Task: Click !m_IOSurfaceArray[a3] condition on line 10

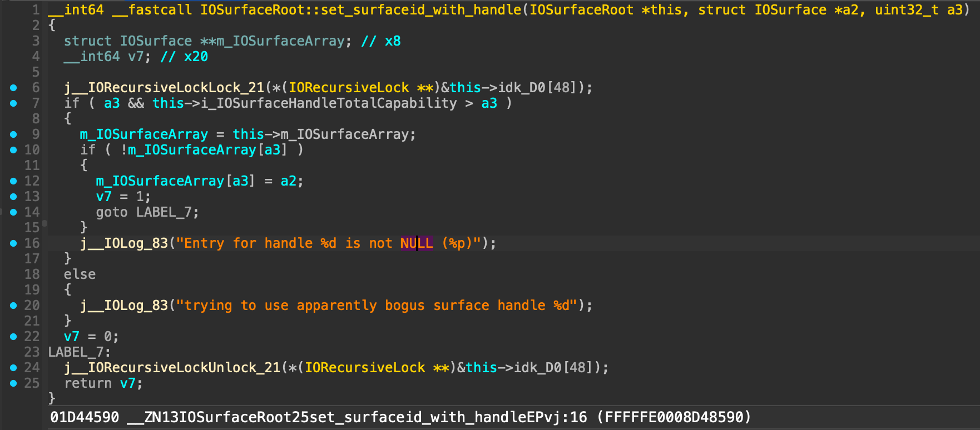Action: 204,150
